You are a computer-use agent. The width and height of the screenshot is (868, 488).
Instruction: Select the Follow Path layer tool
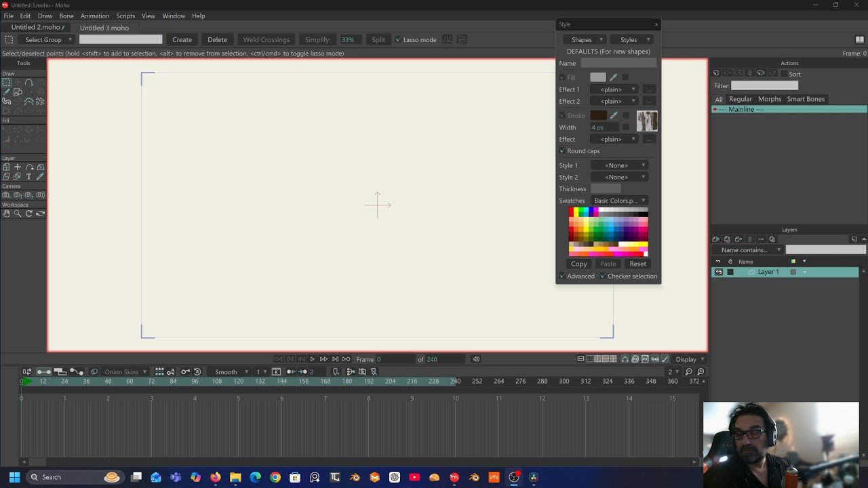(x=28, y=167)
